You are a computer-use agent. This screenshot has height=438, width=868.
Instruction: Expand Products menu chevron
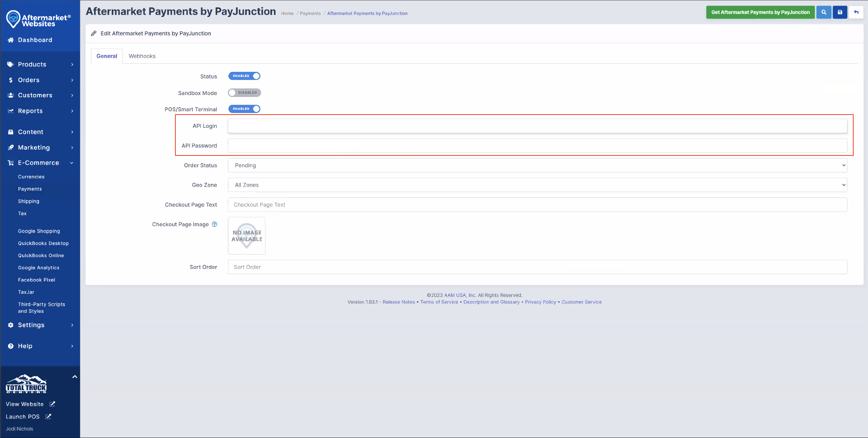pyautogui.click(x=72, y=64)
